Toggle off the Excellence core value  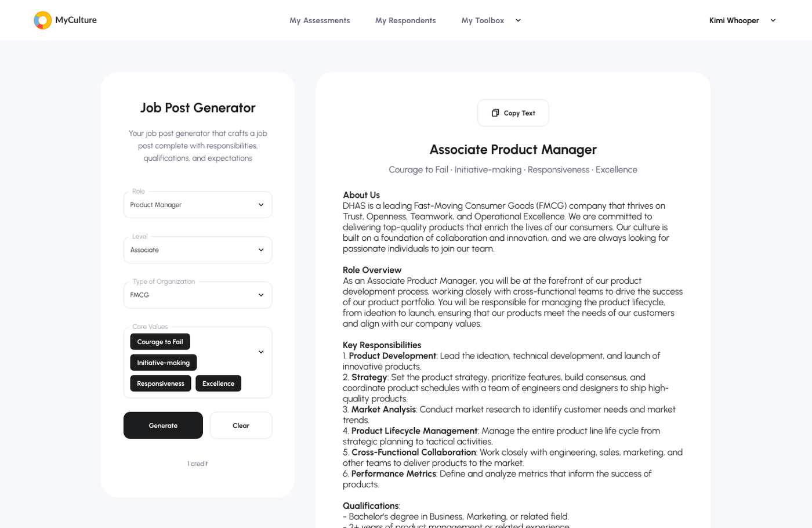tap(218, 383)
